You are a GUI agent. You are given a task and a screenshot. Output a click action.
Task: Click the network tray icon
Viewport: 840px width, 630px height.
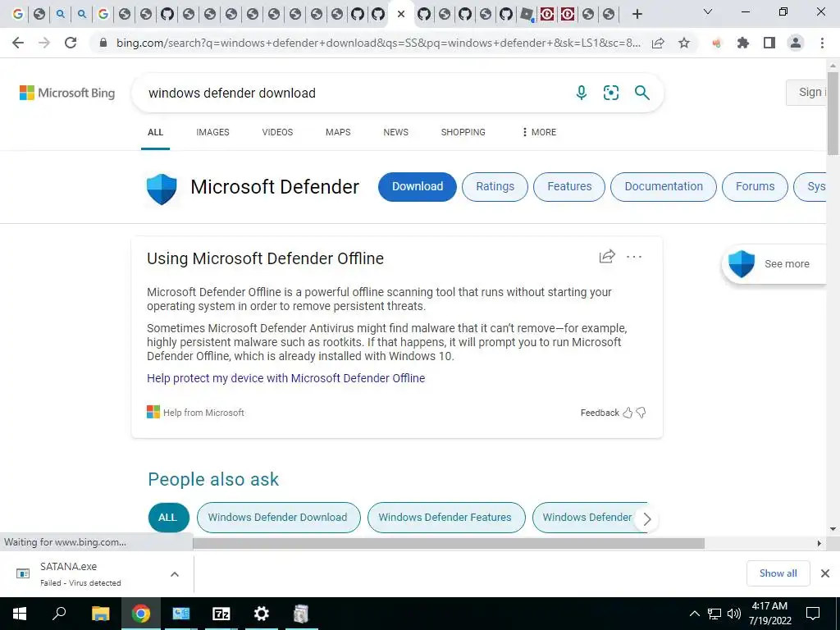pos(714,614)
